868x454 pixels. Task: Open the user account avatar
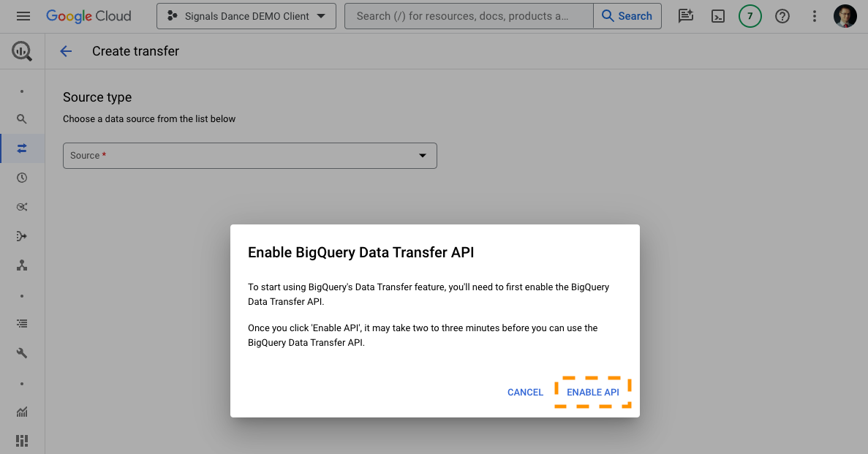pos(845,16)
